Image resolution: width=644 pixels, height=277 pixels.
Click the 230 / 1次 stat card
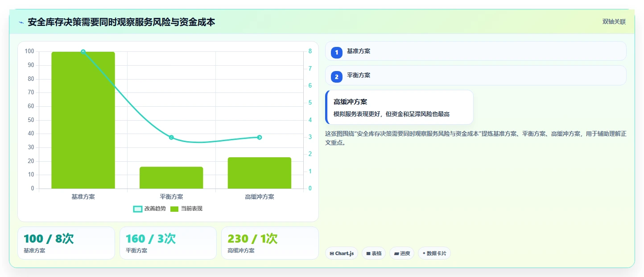pyautogui.click(x=270, y=243)
